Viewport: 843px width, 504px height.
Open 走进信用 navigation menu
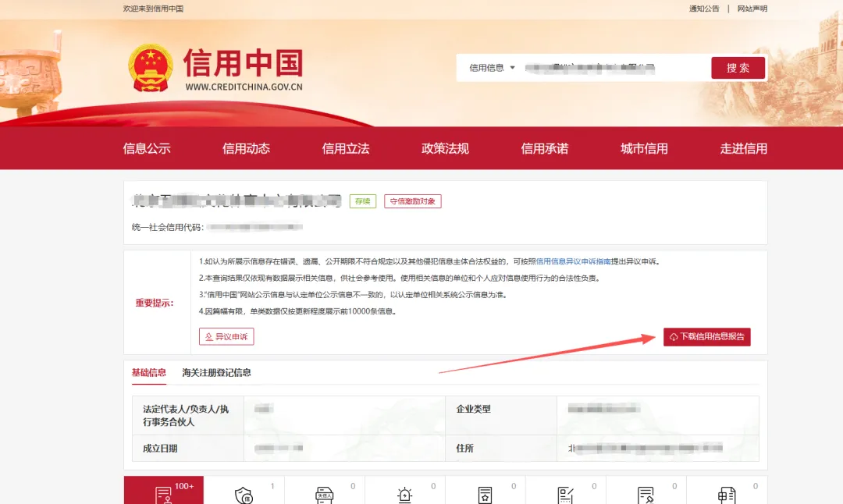point(744,149)
